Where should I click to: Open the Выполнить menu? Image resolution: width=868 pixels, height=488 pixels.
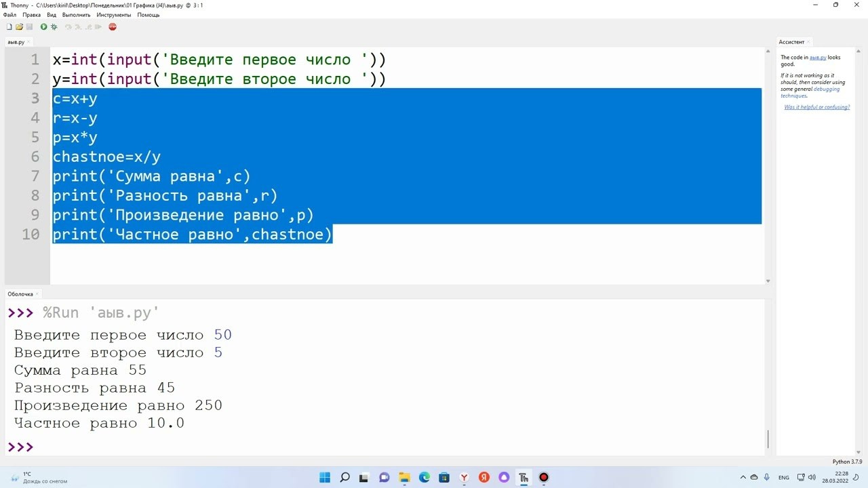76,15
